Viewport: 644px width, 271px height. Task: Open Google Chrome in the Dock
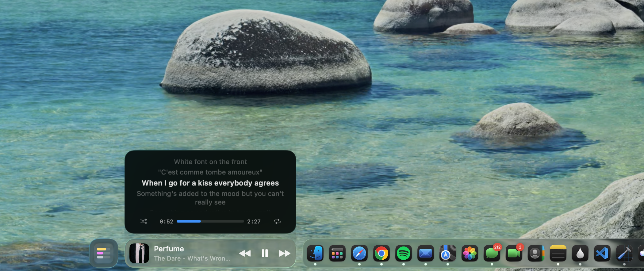381,253
